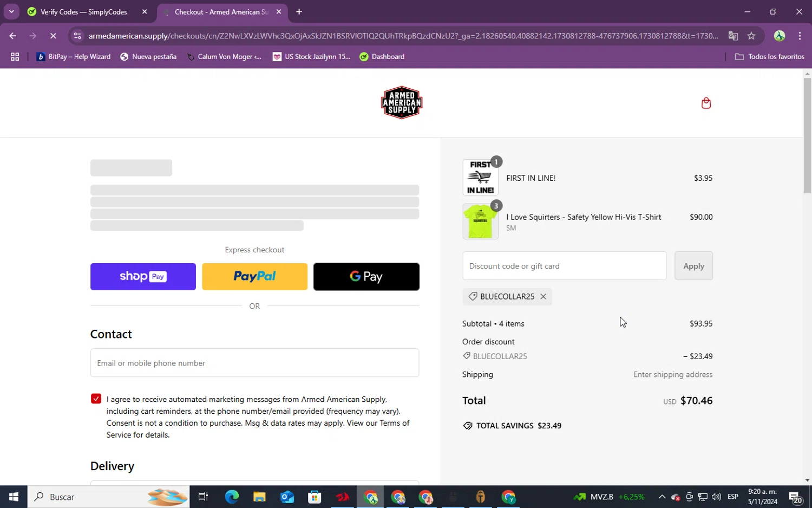Open the Google Translate page icon
Image resolution: width=812 pixels, height=508 pixels.
(x=734, y=36)
